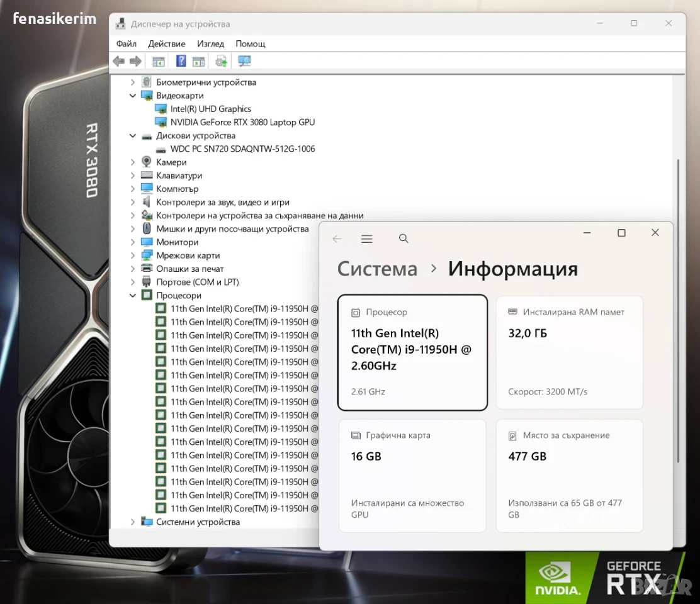Image resolution: width=700 pixels, height=604 pixels.
Task: Expand the Монитори node
Action: (x=133, y=242)
